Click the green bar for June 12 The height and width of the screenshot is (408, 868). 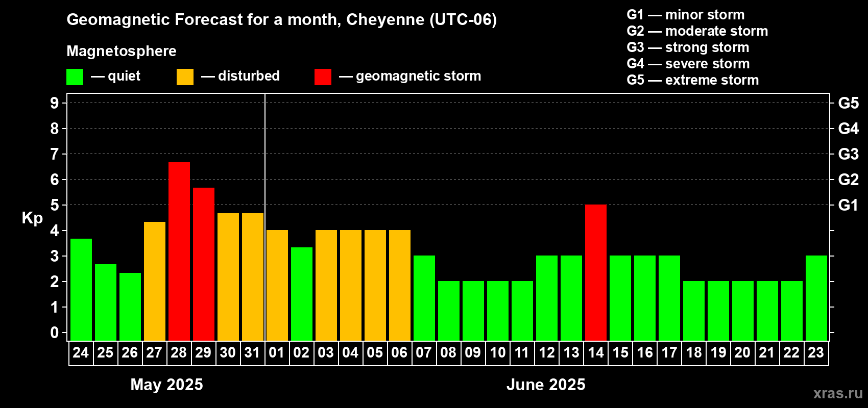coord(547,298)
